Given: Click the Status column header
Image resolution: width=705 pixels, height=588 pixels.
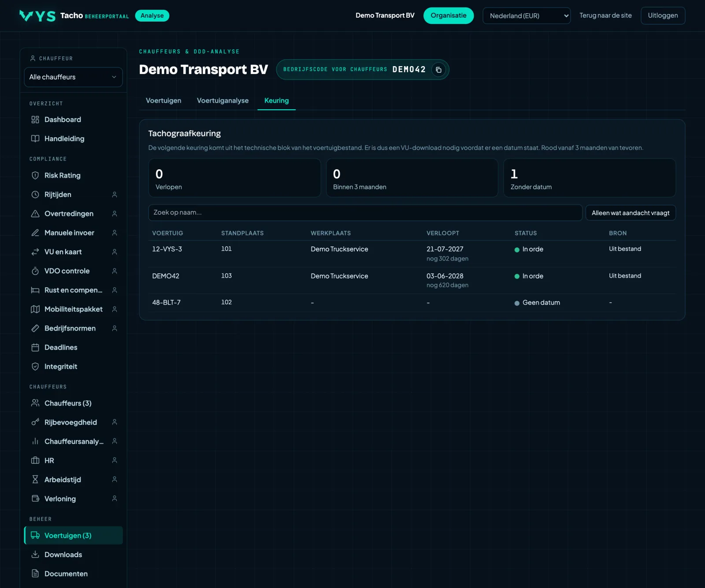Looking at the screenshot, I should 526,233.
